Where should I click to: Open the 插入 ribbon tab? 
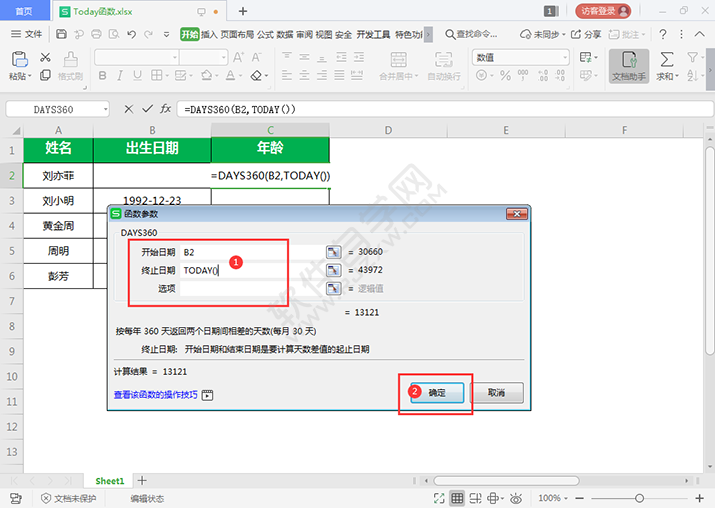(209, 34)
